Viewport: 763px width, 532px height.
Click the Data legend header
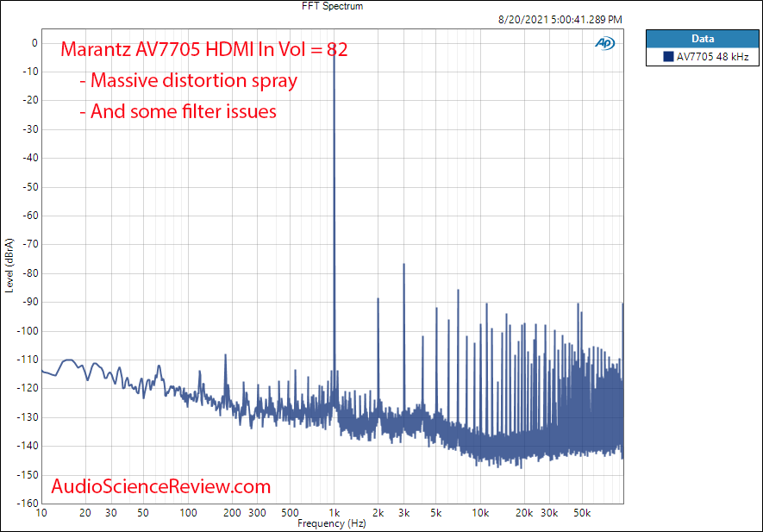[x=702, y=39]
